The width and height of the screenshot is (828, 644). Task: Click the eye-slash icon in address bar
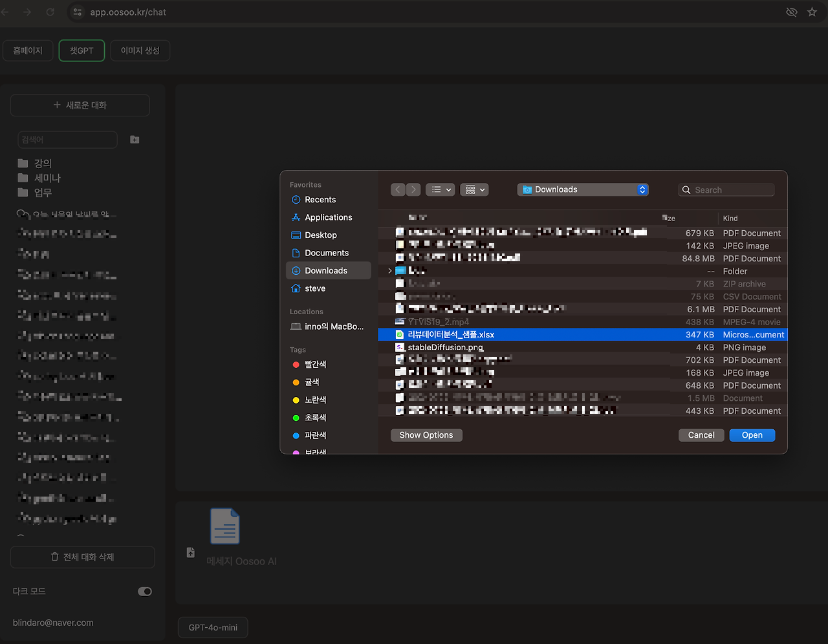pyautogui.click(x=791, y=12)
